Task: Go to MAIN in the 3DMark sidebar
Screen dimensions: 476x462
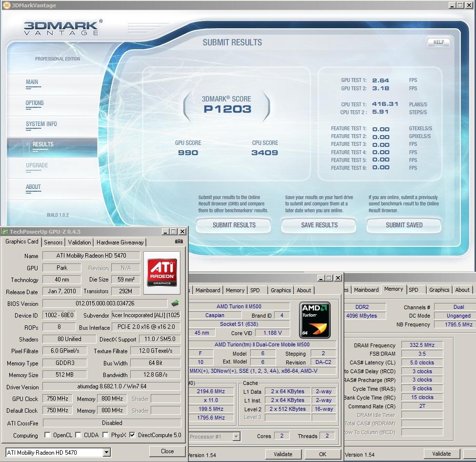Action: tap(32, 82)
